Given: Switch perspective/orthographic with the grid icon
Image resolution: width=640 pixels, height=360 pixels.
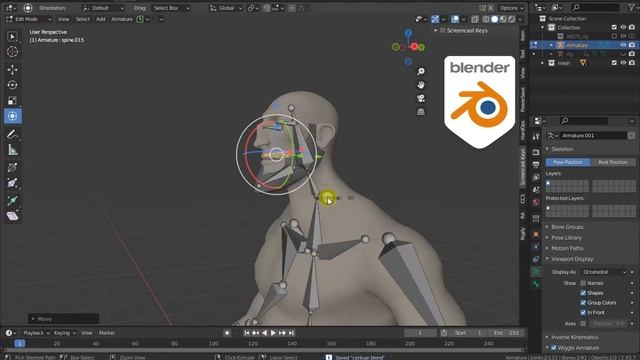Looking at the screenshot, I should [x=421, y=112].
